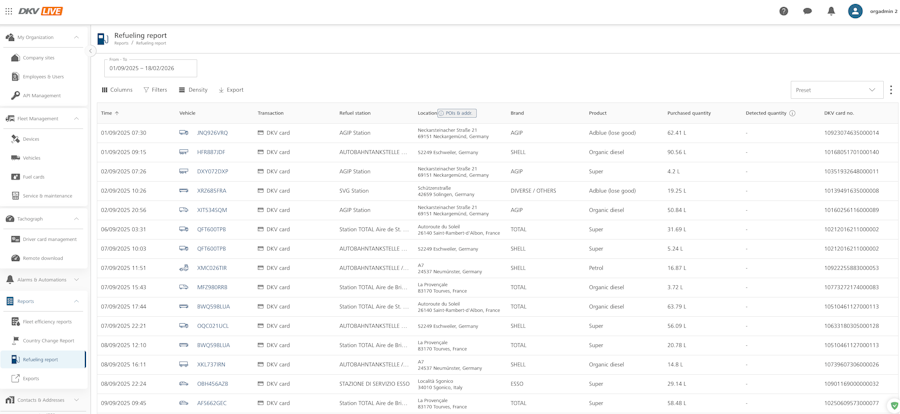The height and width of the screenshot is (414, 900).
Task: Click the car icon beside OBH456AZB
Action: tap(184, 384)
